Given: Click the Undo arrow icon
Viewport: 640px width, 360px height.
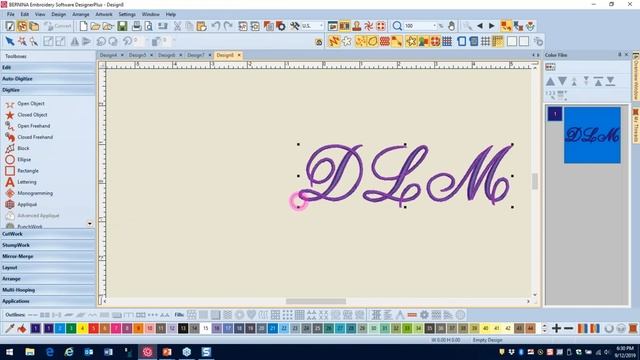Looking at the screenshot, I should pyautogui.click(x=216, y=26).
